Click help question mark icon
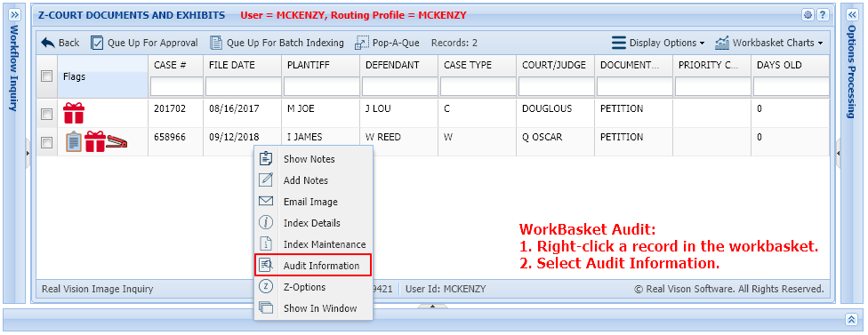Screen dimensions: 868x335 [823, 15]
